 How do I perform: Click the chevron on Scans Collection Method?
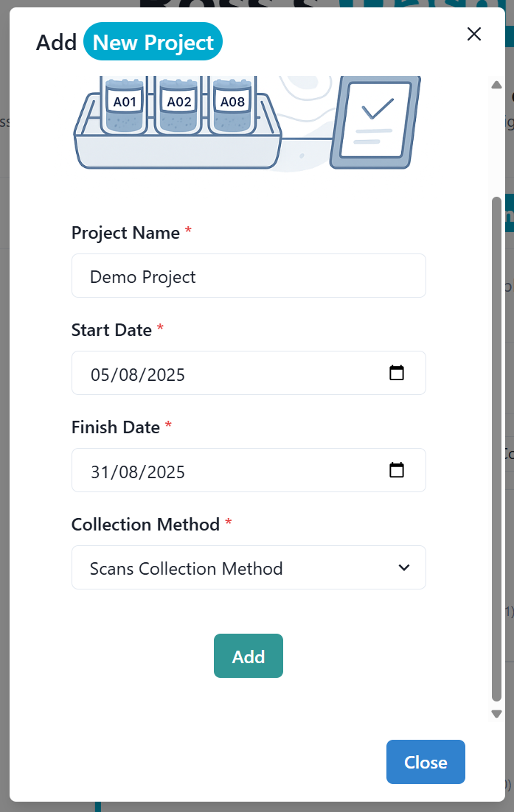point(404,567)
